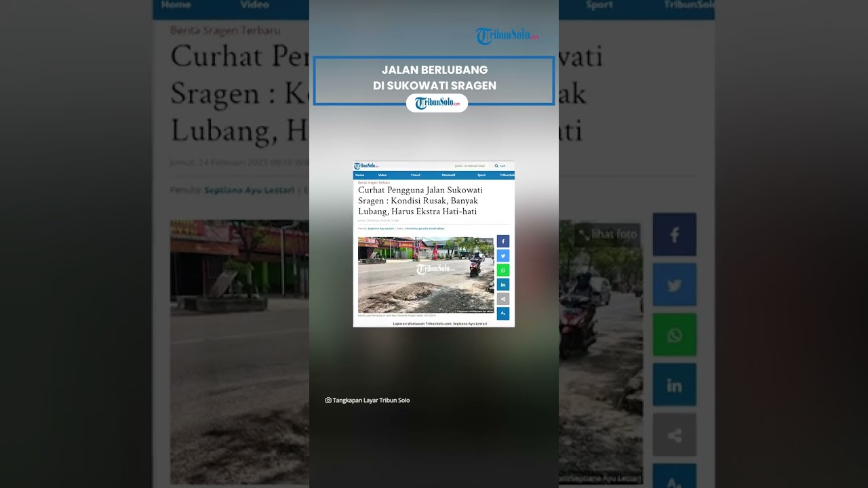The height and width of the screenshot is (488, 868).
Task: Open Video tab in the small article screenshot
Action: click(382, 175)
